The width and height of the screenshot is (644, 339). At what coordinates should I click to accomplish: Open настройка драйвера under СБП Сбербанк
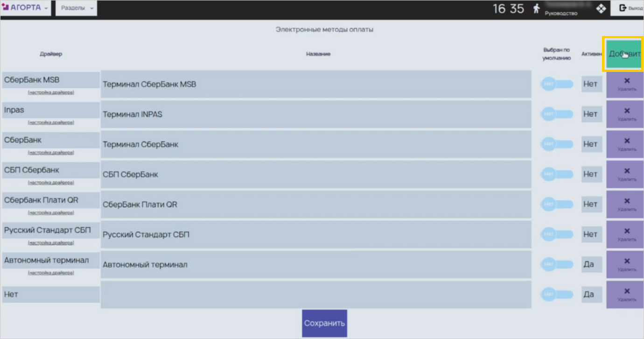[51, 183]
